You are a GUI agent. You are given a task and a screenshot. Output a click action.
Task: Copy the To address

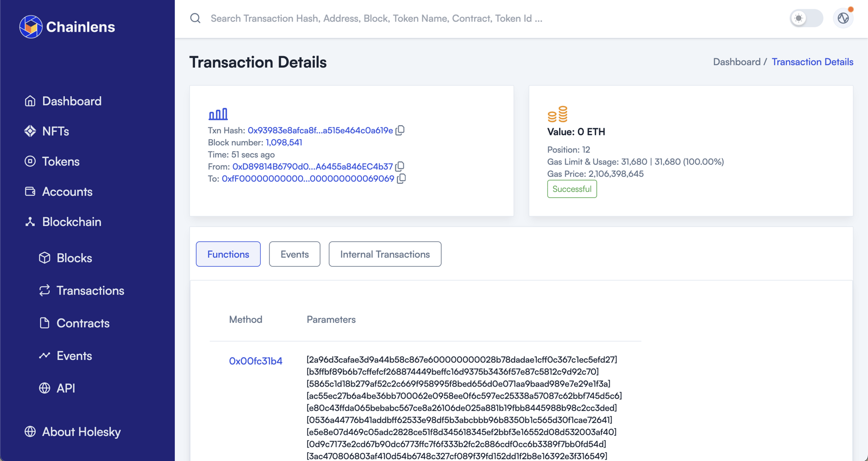pos(401,179)
